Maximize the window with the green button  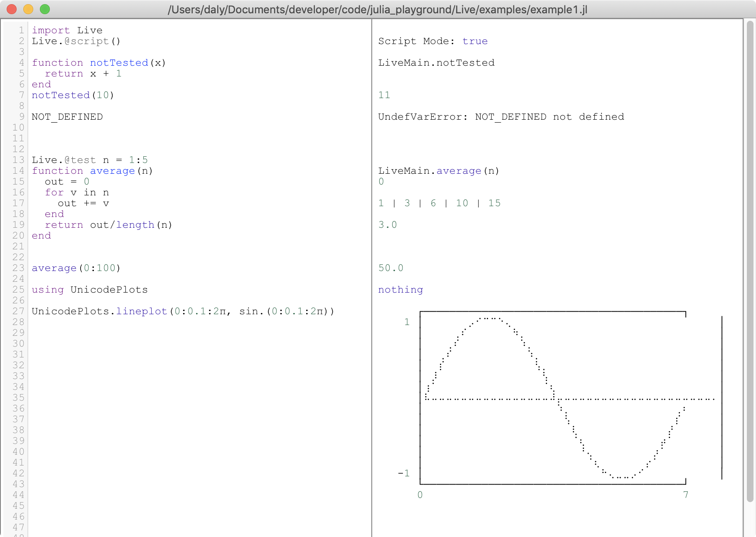45,9
